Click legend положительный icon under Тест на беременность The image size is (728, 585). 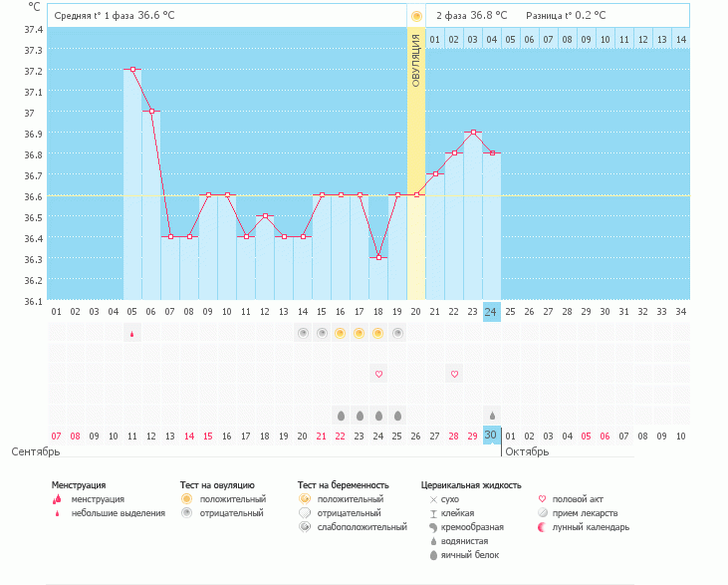pos(305,499)
